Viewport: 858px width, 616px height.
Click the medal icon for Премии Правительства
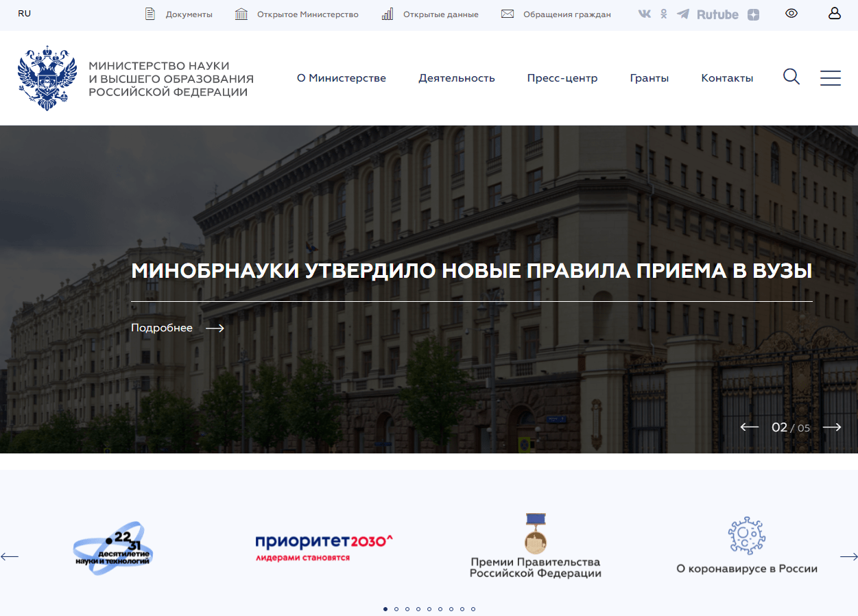536,534
